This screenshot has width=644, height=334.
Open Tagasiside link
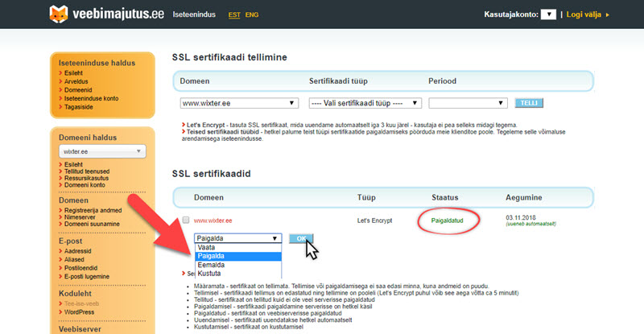tap(78, 107)
